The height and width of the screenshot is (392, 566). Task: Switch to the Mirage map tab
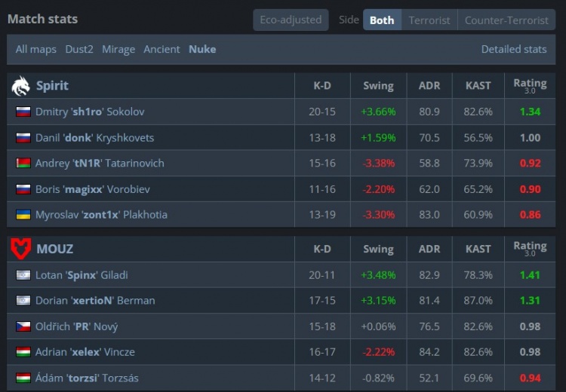[118, 50]
